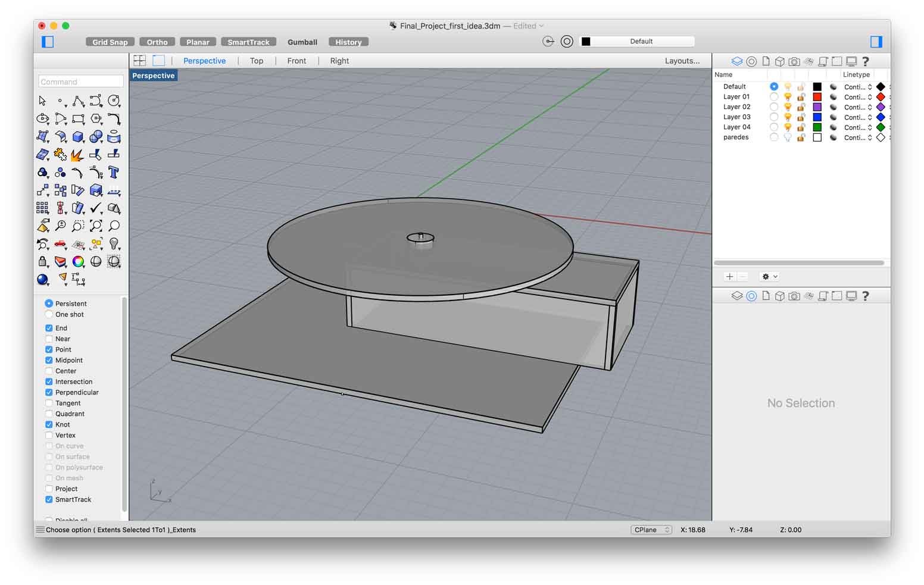
Task: Toggle the left sidebar panel button
Action: (48, 41)
